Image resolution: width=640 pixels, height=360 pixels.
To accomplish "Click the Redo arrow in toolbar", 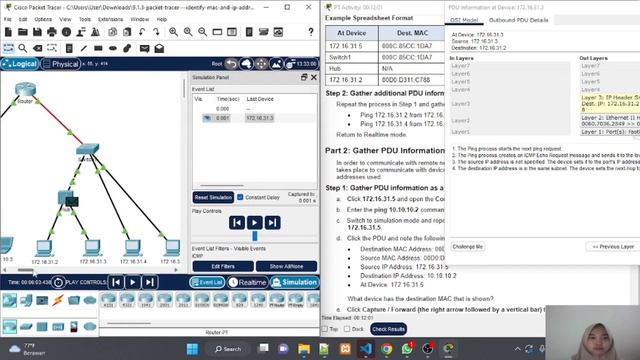I will pos(156,32).
